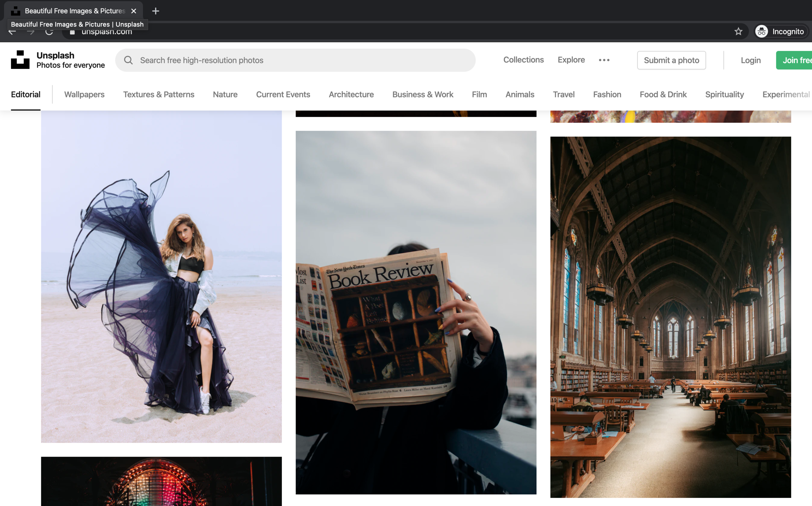Click the search magnifier icon
Screen dimensions: 812x506
(128, 60)
